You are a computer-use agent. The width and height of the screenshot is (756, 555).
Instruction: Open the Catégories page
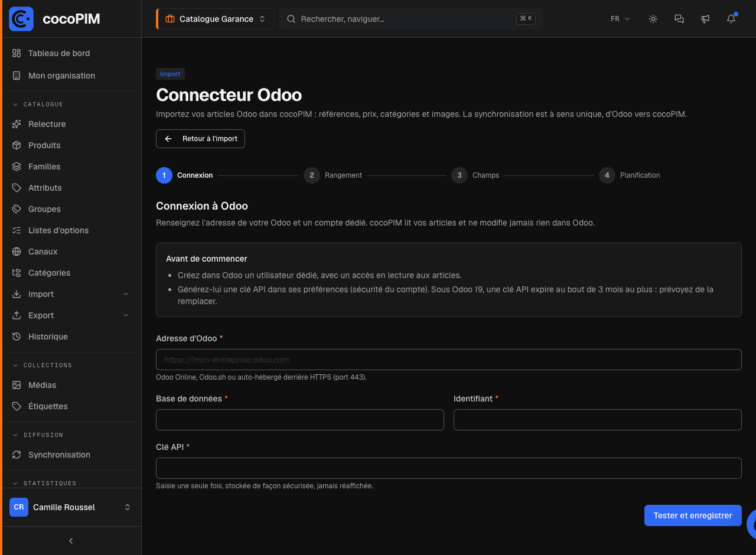[x=71, y=273]
